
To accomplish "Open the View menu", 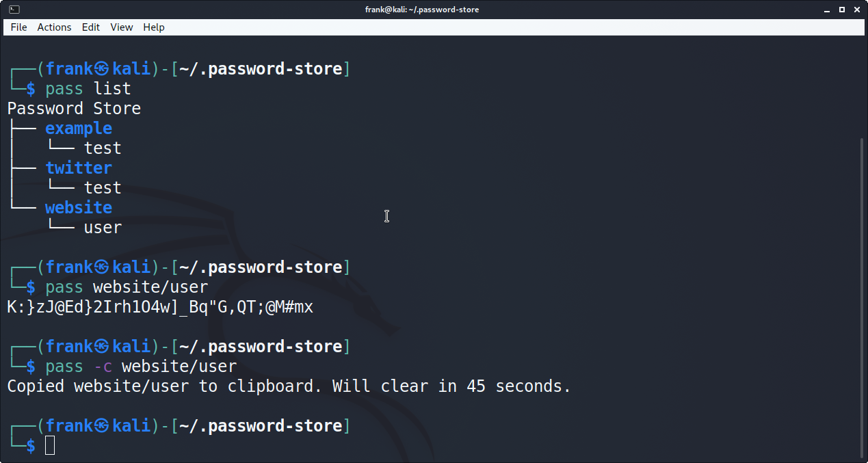I will coord(121,27).
